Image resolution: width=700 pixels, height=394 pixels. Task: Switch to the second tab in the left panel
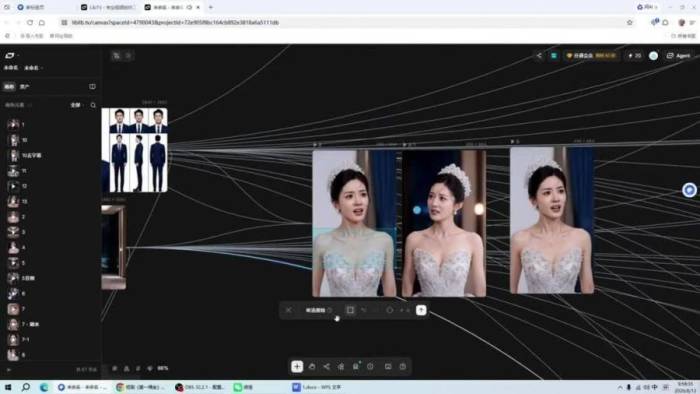tap(25, 87)
